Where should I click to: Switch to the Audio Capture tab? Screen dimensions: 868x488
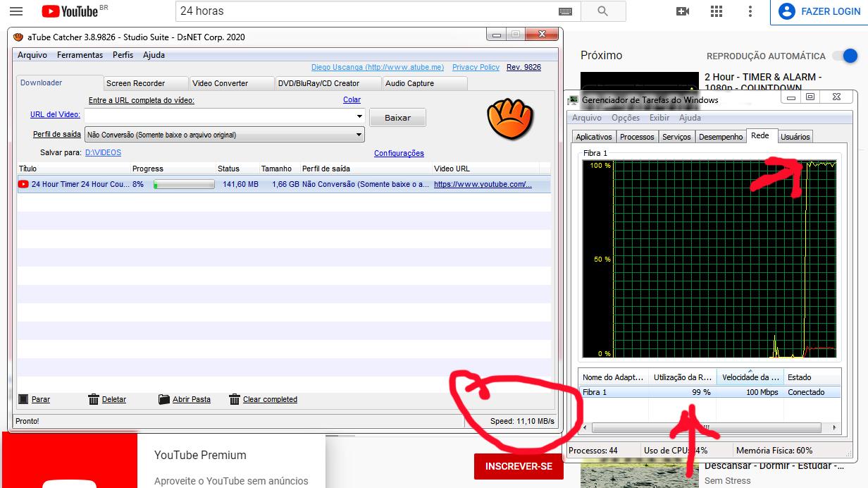424,83
